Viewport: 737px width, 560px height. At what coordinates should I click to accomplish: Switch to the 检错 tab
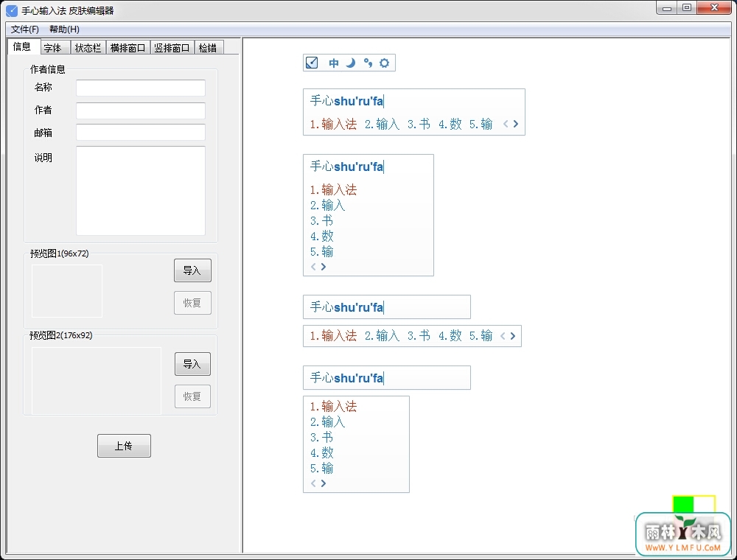(x=208, y=48)
